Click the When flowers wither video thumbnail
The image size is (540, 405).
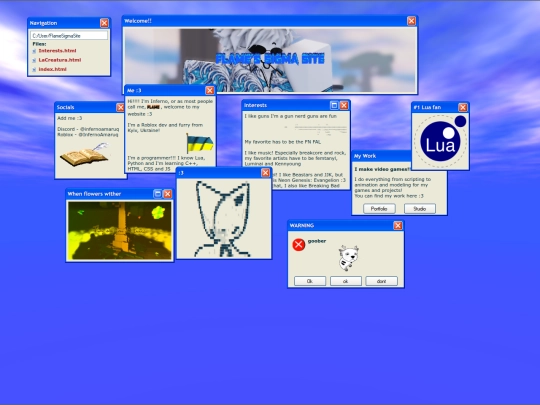[120, 230]
